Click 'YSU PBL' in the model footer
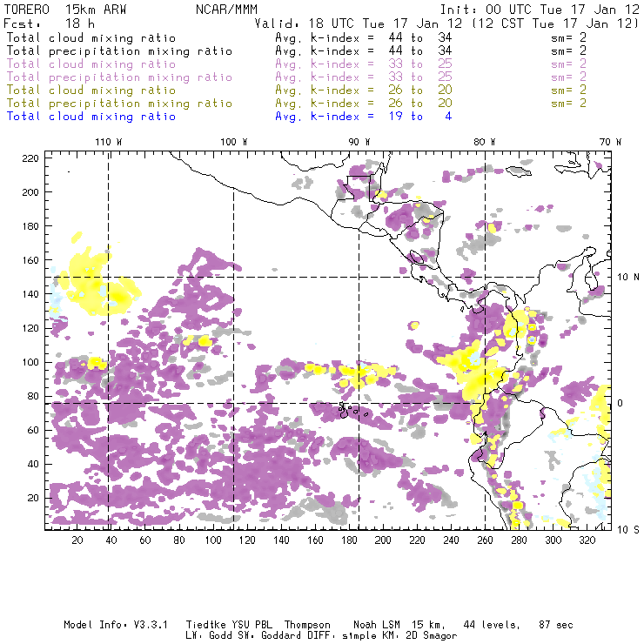Image resolution: width=644 pixels, height=644 pixels. pos(252,625)
